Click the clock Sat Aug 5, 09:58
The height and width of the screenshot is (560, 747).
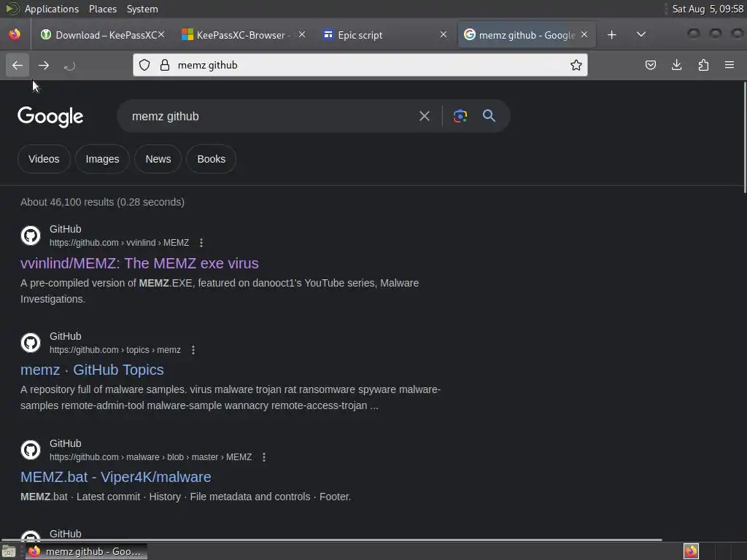point(708,9)
